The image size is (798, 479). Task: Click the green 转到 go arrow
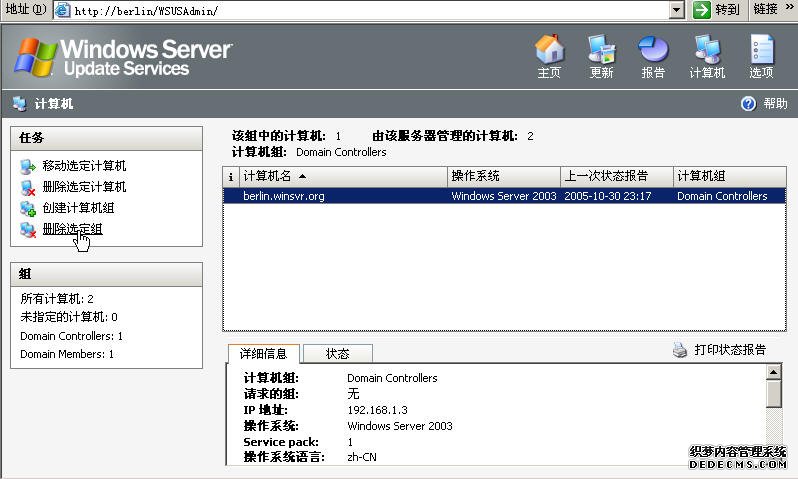click(x=702, y=10)
